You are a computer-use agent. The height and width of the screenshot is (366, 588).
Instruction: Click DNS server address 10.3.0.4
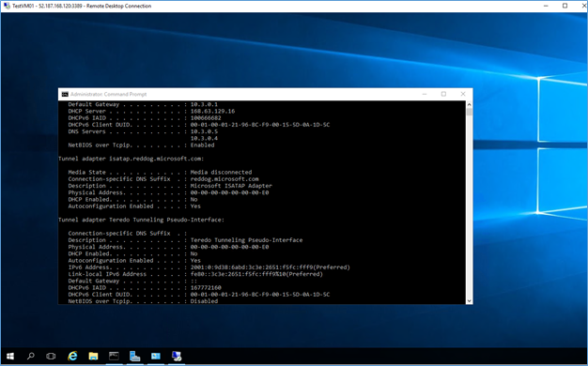pos(204,138)
